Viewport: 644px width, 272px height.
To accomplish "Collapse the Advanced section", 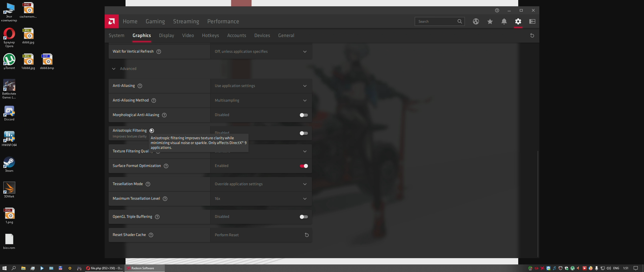I will click(114, 69).
